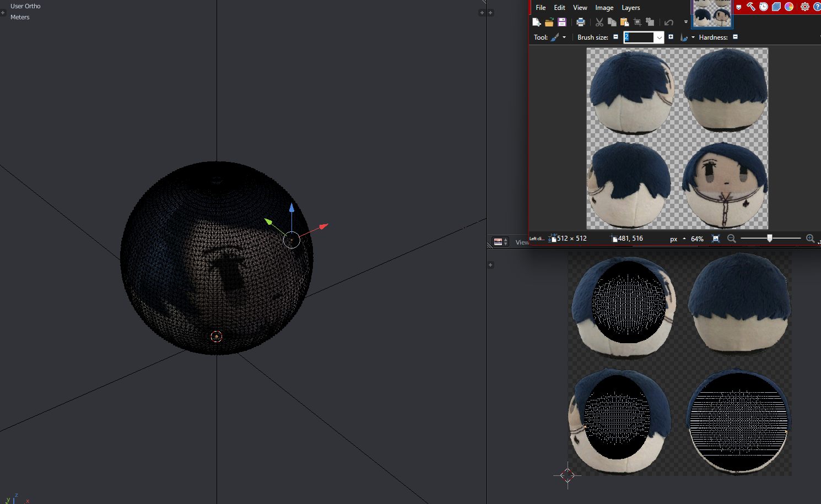The height and width of the screenshot is (504, 821).
Task: Toggle the Layers window icon
Action: point(776,7)
